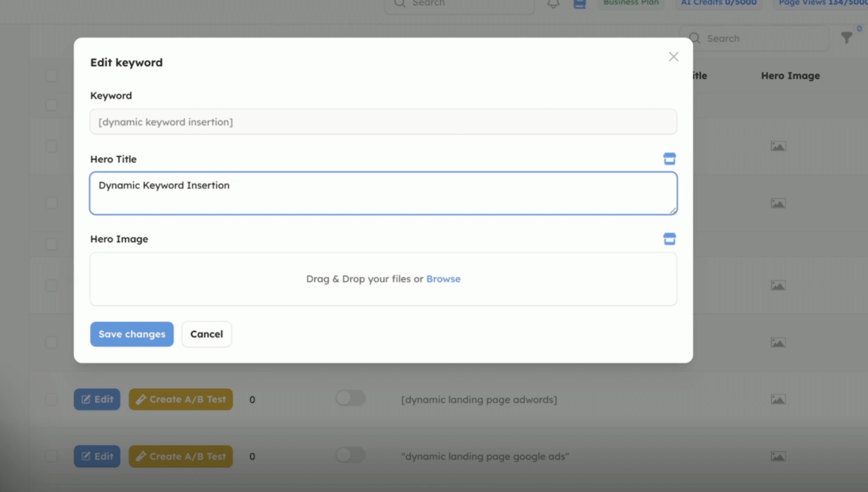Click the store icon beside Hero Title
Screen dimensions: 868x492
[669, 159]
